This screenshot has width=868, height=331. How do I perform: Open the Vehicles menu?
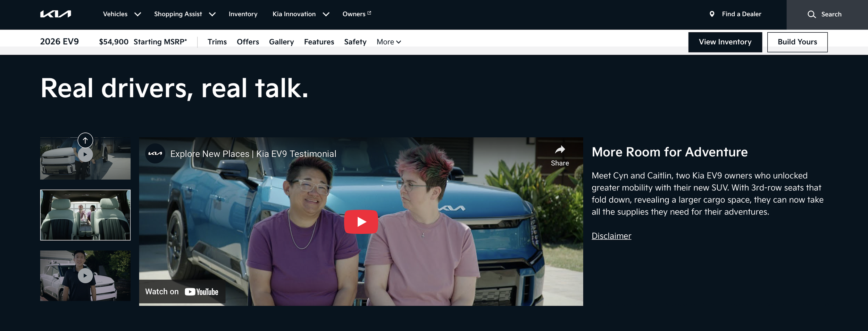click(115, 14)
